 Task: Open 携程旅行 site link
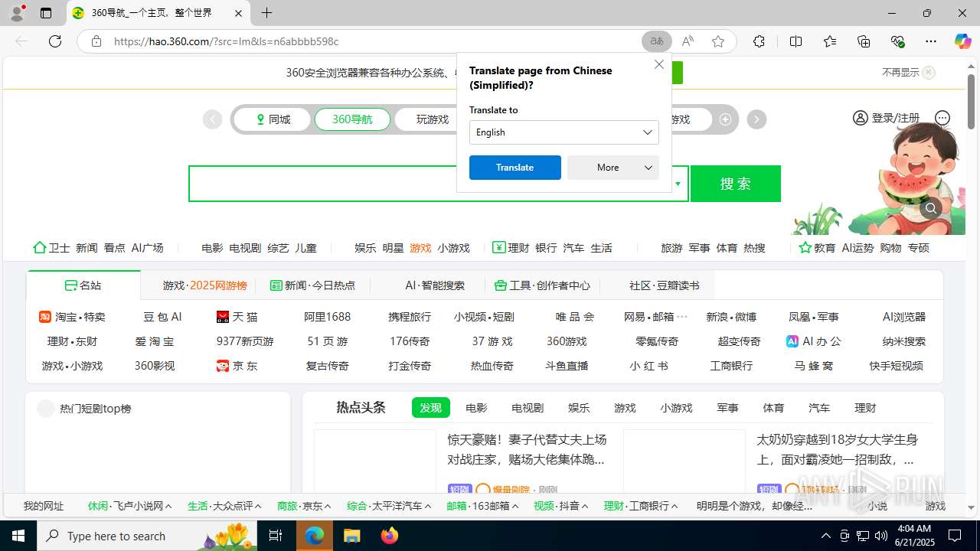click(x=410, y=317)
